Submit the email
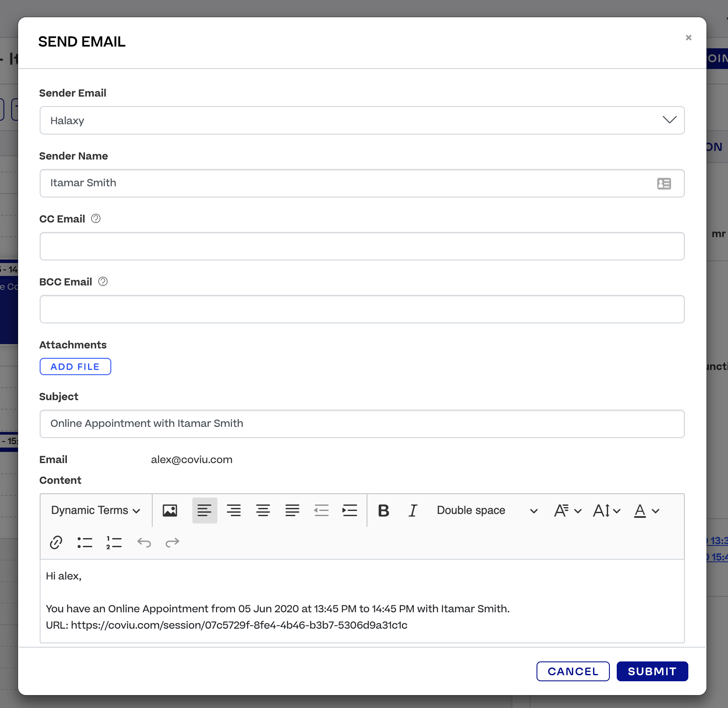The width and height of the screenshot is (728, 708). click(x=652, y=671)
